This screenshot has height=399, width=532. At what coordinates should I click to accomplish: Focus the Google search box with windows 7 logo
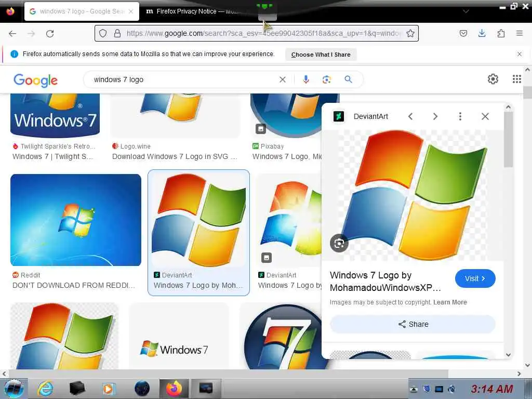183,79
